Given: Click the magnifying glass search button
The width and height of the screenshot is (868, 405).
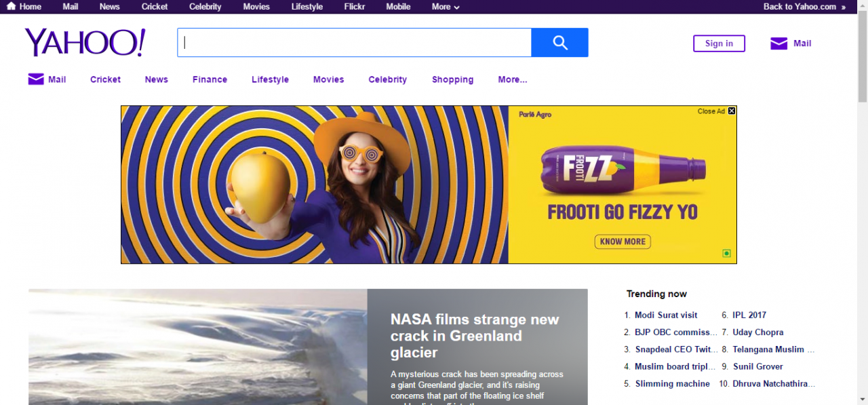Looking at the screenshot, I should (x=559, y=43).
